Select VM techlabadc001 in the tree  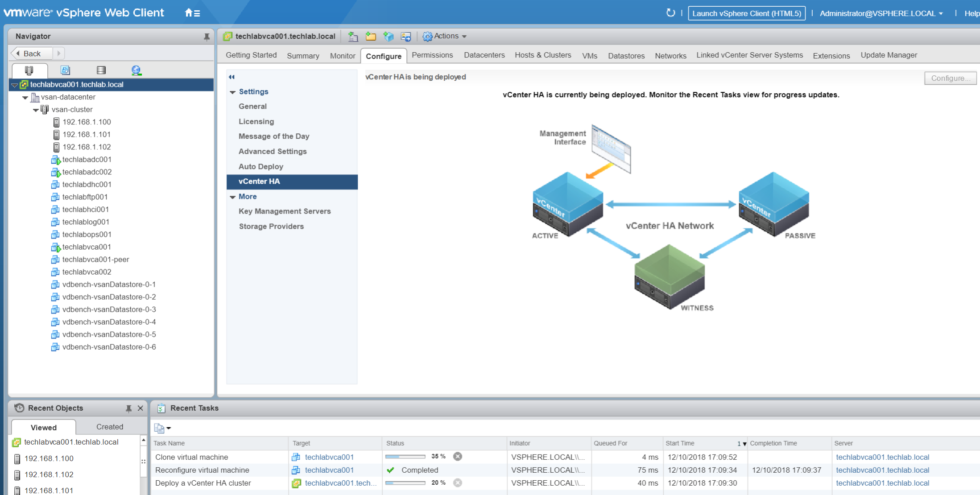(87, 159)
